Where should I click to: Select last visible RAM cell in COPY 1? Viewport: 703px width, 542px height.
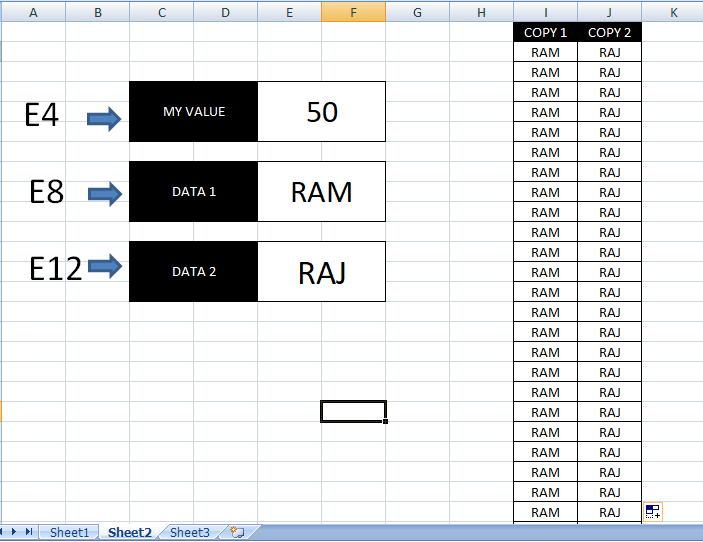click(546, 512)
